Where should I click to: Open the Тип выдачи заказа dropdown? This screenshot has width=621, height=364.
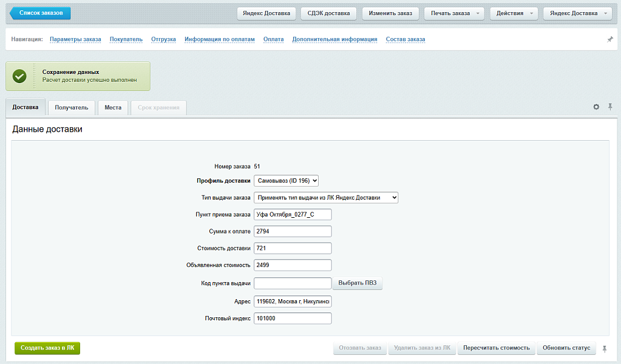click(x=326, y=197)
